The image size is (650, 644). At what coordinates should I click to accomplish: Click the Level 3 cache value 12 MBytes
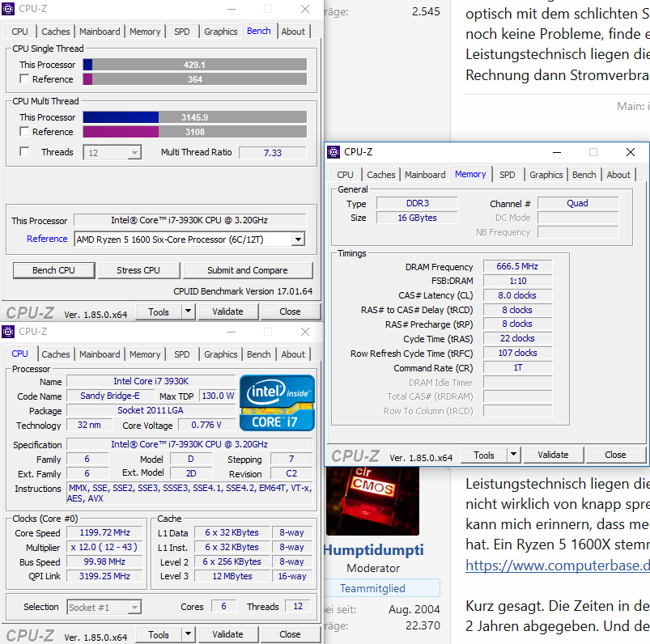[232, 576]
